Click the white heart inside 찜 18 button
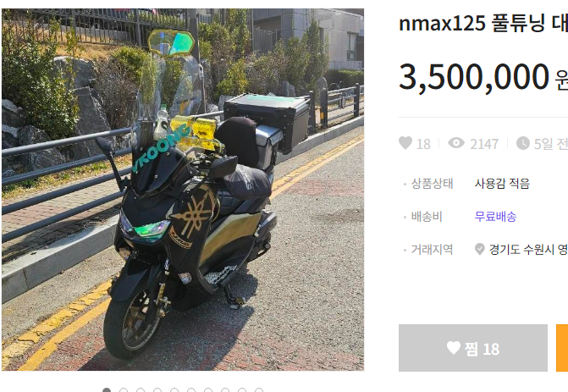Viewport: 568px width, 392px height. tap(454, 348)
